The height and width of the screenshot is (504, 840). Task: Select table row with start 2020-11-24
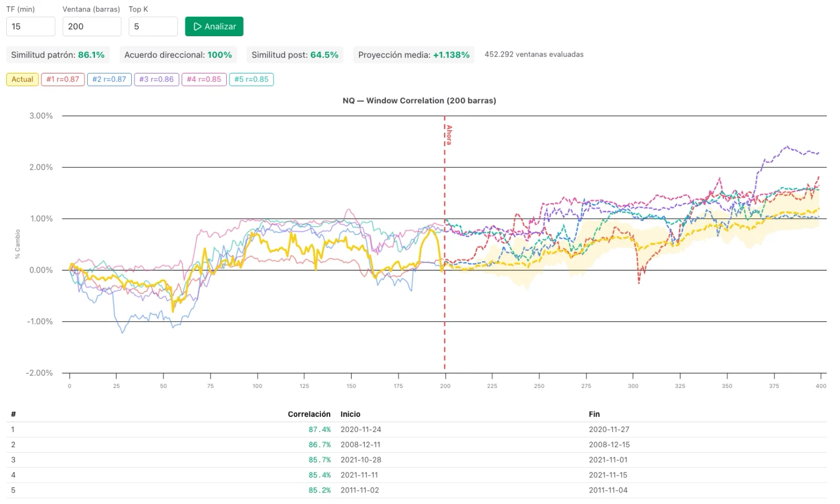point(416,429)
